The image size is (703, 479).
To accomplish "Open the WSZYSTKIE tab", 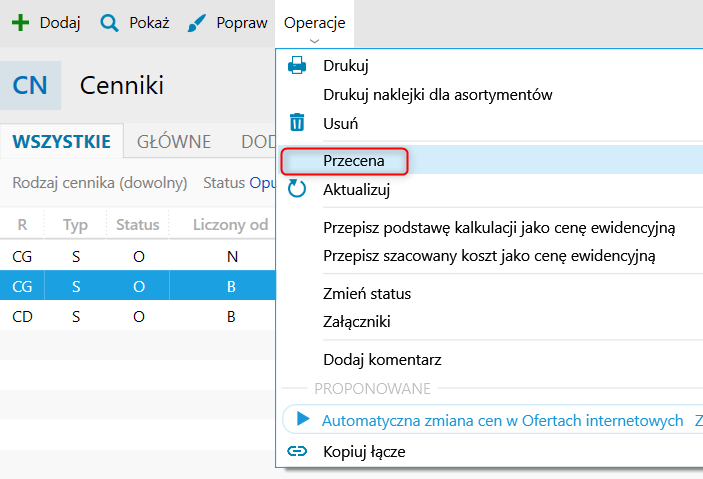I will click(61, 141).
